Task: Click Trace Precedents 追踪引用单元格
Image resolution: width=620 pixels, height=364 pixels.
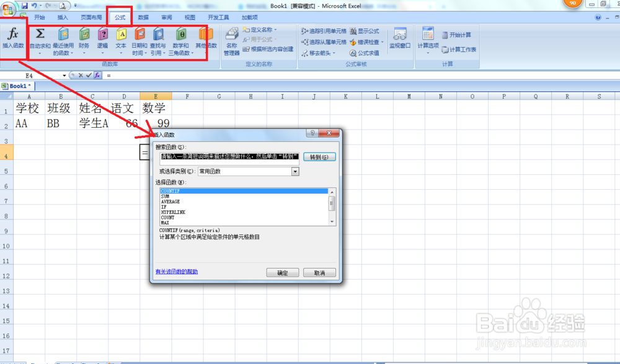Action: coord(324,31)
